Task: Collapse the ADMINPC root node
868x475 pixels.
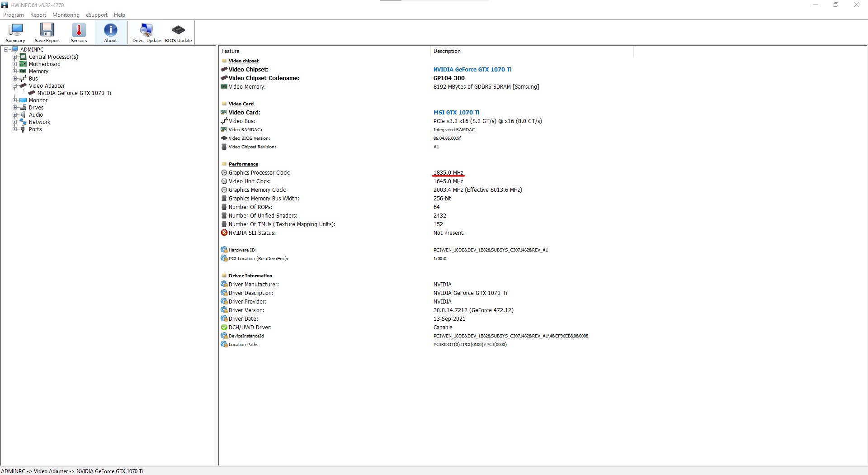Action: pos(6,49)
